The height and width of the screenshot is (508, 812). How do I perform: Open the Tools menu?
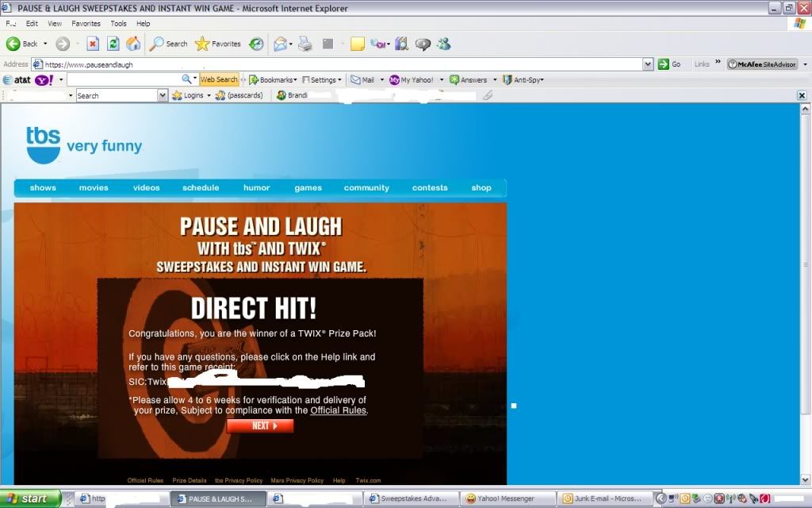coord(118,24)
